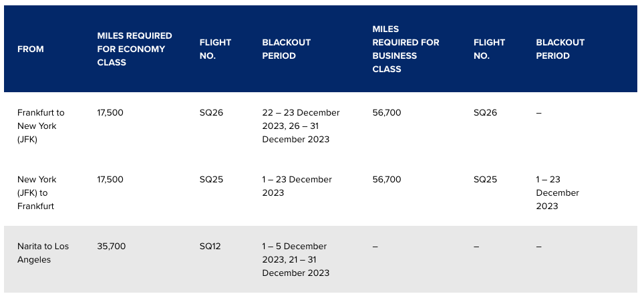
Task: Click the economy SQ25 flight number
Action: coord(211,180)
